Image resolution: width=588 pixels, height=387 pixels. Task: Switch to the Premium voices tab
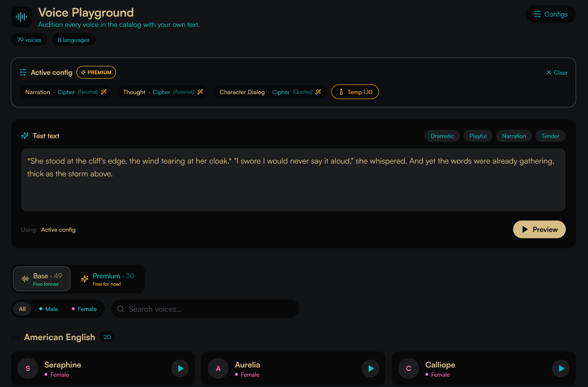point(108,279)
